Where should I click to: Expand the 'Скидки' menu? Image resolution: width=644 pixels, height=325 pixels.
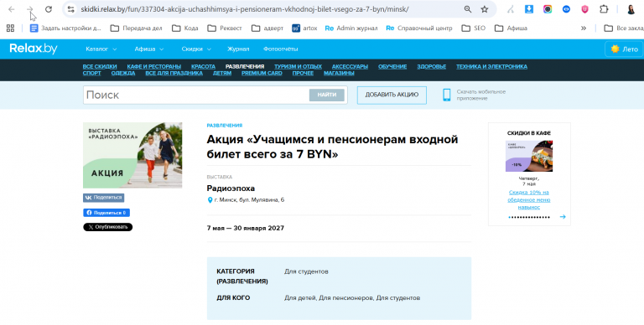click(196, 49)
